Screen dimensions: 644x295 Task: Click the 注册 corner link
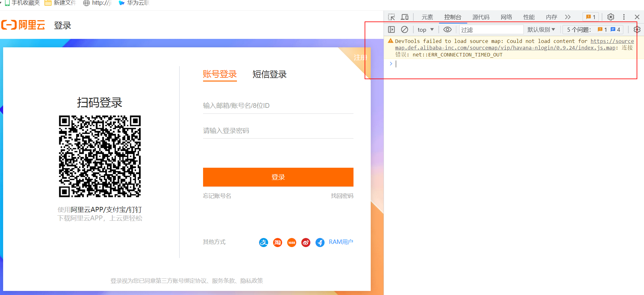pos(360,58)
